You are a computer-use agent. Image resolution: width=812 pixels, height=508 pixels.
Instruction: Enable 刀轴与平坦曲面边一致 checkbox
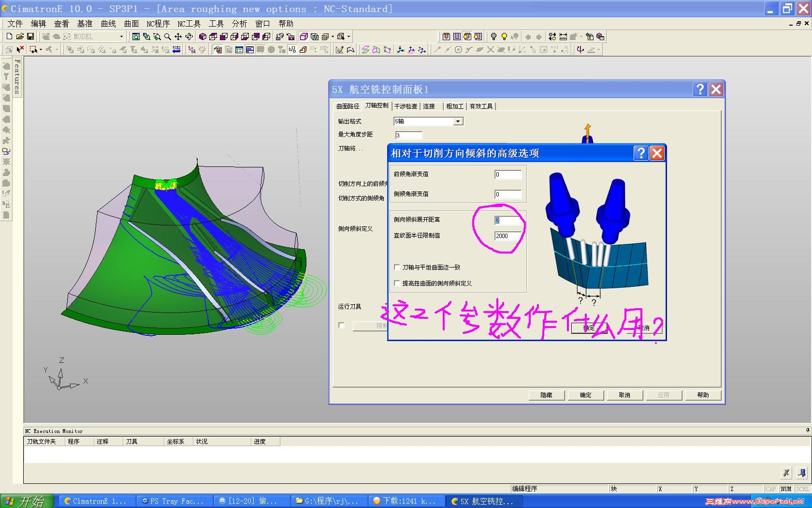tap(397, 267)
